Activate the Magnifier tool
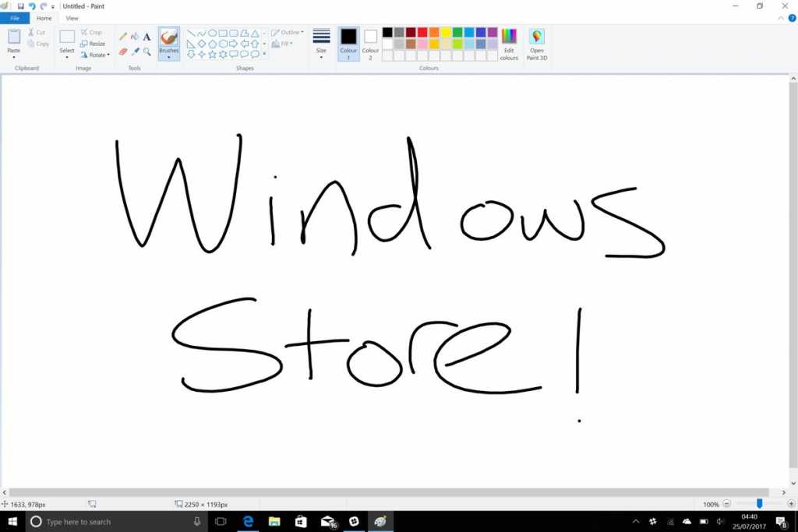The height and width of the screenshot is (532, 798). coord(147,51)
